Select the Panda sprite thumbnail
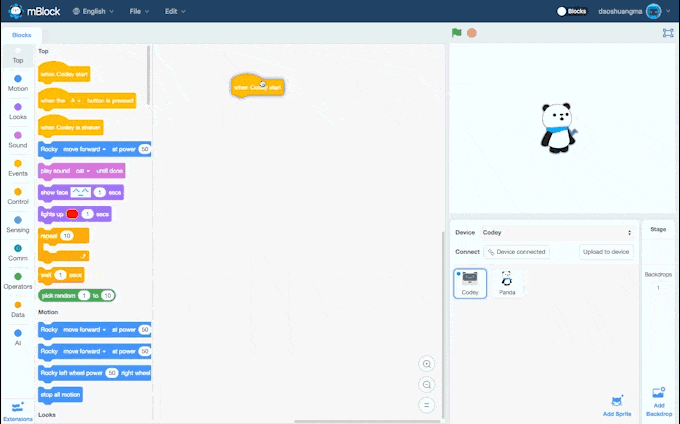Image resolution: width=680 pixels, height=424 pixels. click(x=507, y=283)
